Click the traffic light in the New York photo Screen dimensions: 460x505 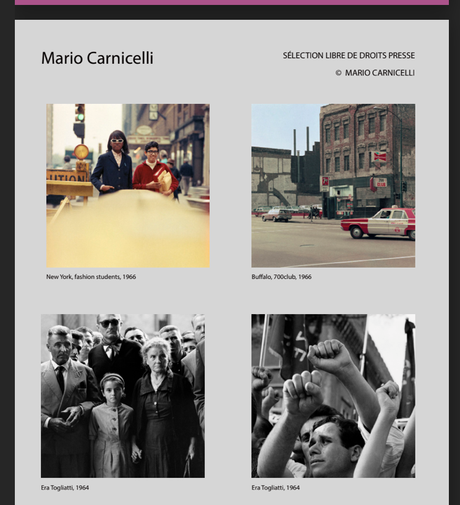click(80, 113)
